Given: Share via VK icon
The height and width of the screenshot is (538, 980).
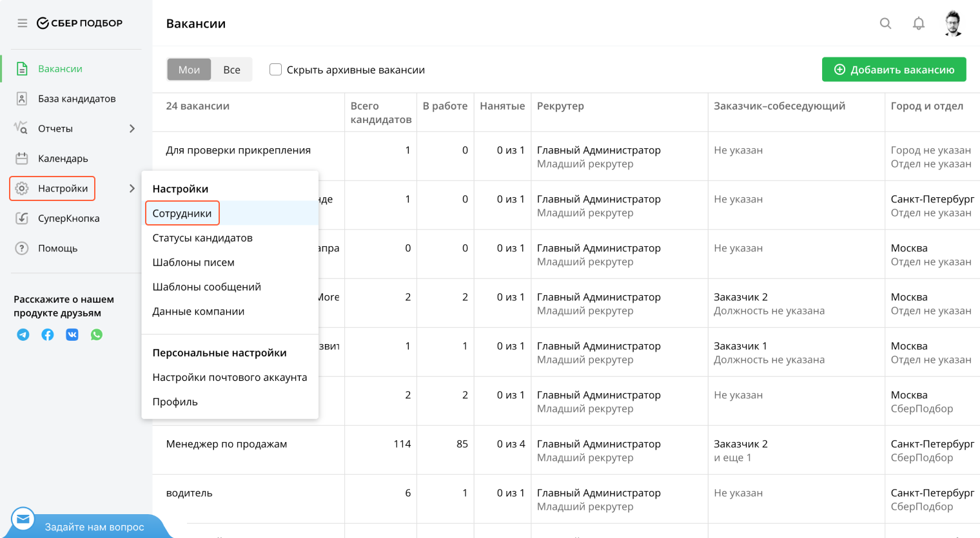Looking at the screenshot, I should click(72, 334).
